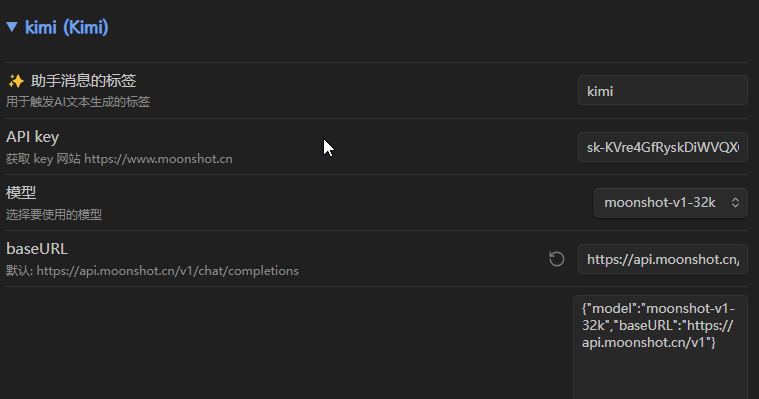Click the up-down chevron on model selector
The height and width of the screenshot is (399, 759).
click(735, 202)
